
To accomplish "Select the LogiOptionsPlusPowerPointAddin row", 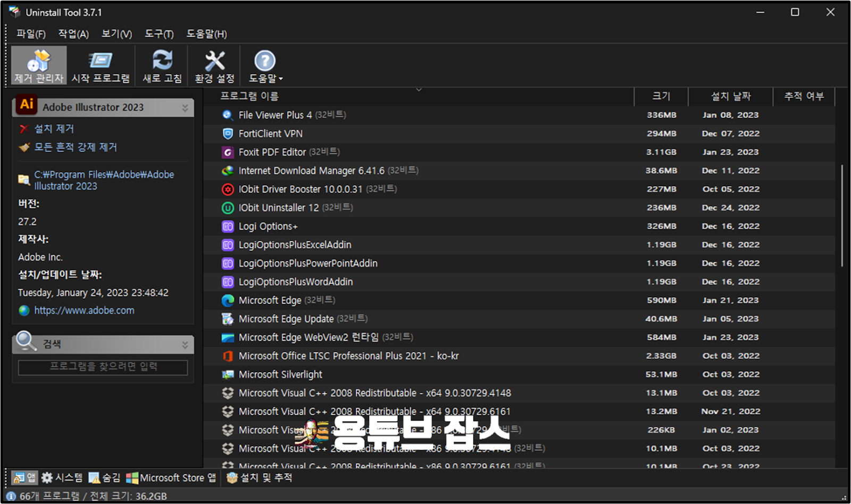I will pos(519,263).
